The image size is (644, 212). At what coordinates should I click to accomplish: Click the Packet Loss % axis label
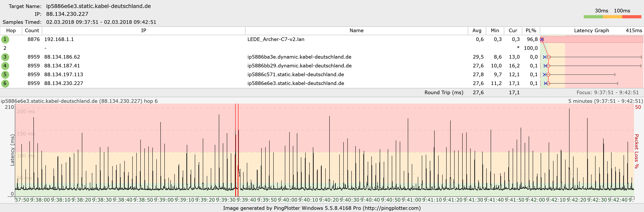tap(637, 151)
